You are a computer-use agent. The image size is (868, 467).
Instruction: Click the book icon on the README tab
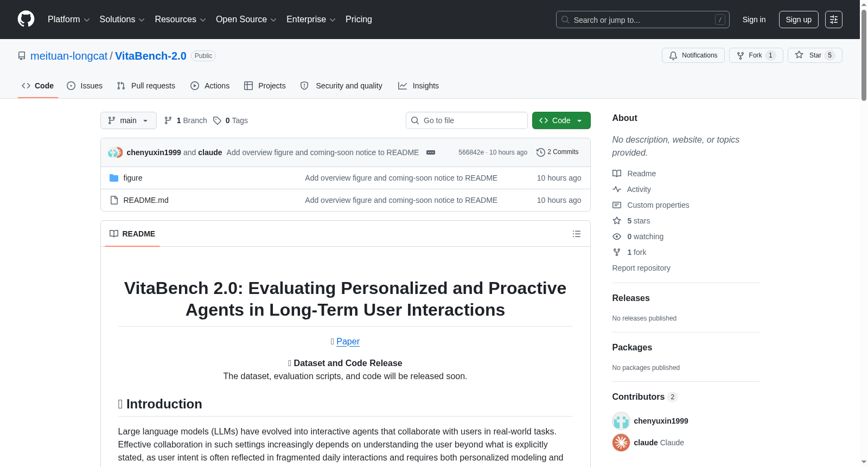(114, 234)
